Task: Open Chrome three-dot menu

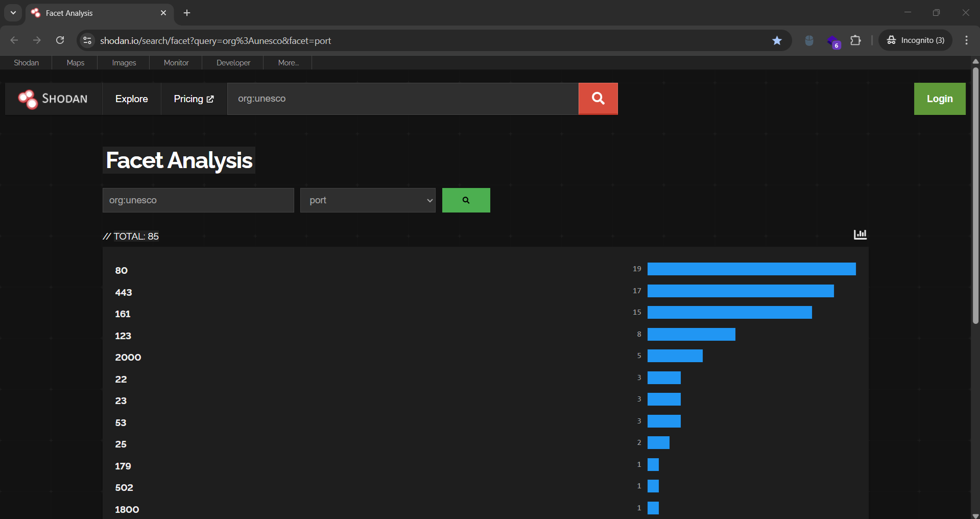Action: (966, 40)
